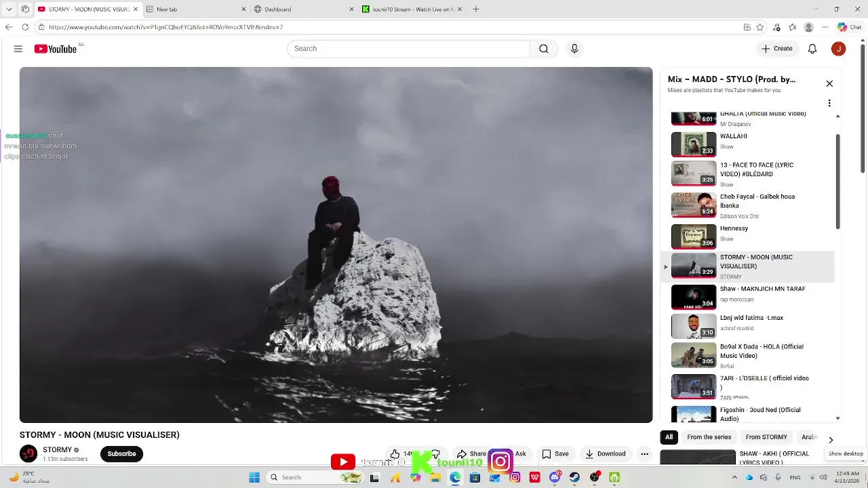Viewport: 868px width, 488px height.
Task: Save the video to a playlist
Action: tap(555, 454)
